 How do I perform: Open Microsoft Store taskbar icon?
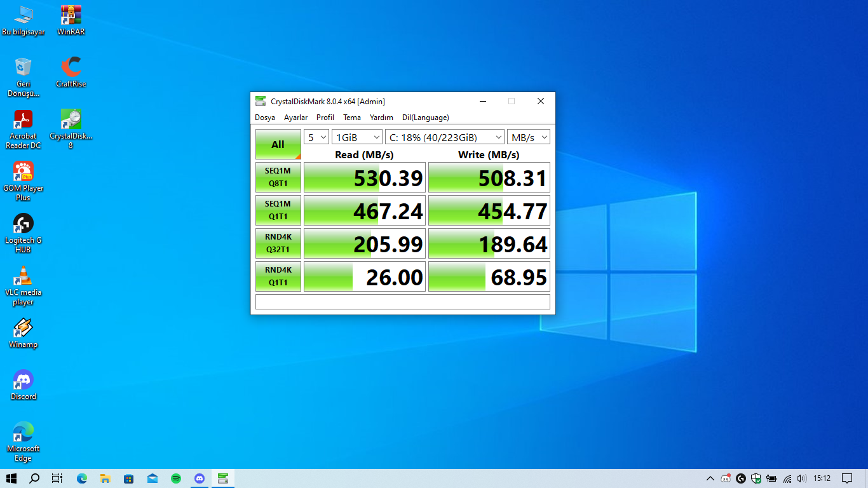[129, 478]
